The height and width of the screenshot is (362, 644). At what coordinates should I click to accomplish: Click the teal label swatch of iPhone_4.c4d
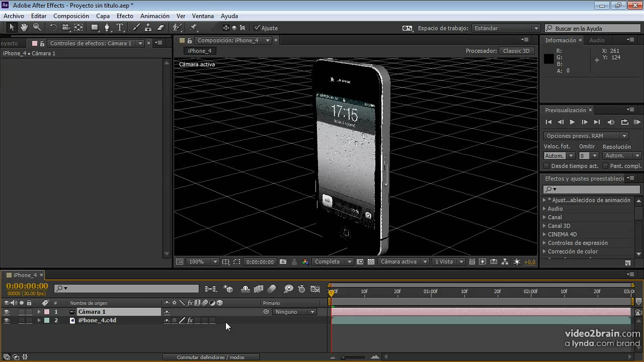pyautogui.click(x=47, y=320)
